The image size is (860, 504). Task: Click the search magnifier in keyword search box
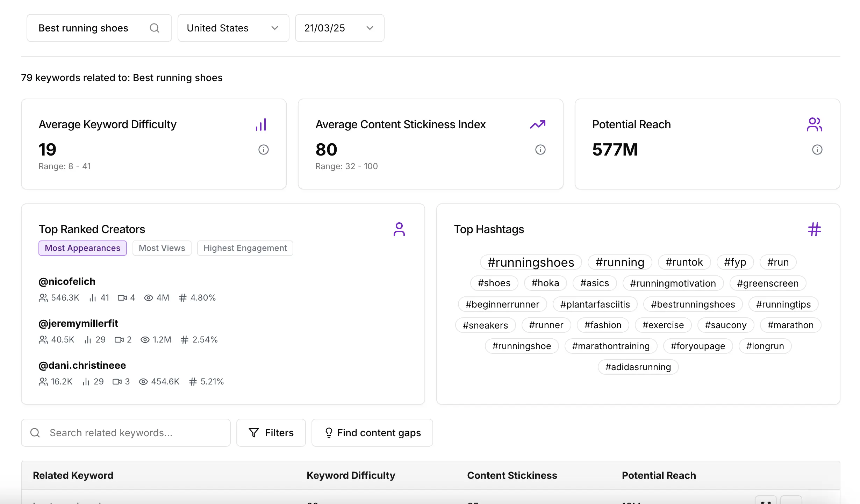pos(155,28)
